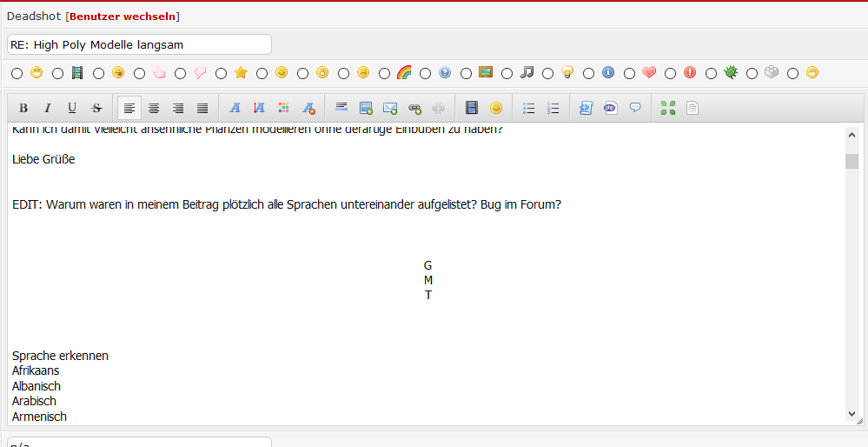The height and width of the screenshot is (447, 868).
Task: Apply strikethrough formatting
Action: tap(96, 109)
